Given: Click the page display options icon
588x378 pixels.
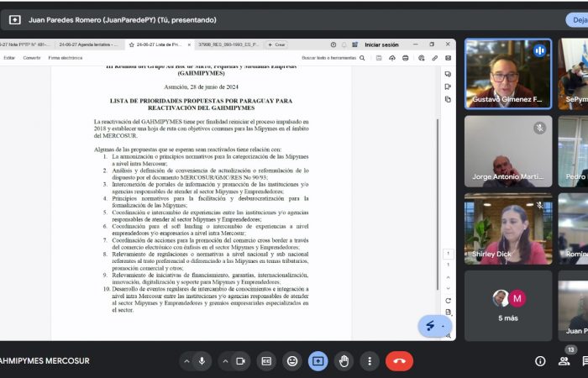Looking at the screenshot, I should pos(448,312).
